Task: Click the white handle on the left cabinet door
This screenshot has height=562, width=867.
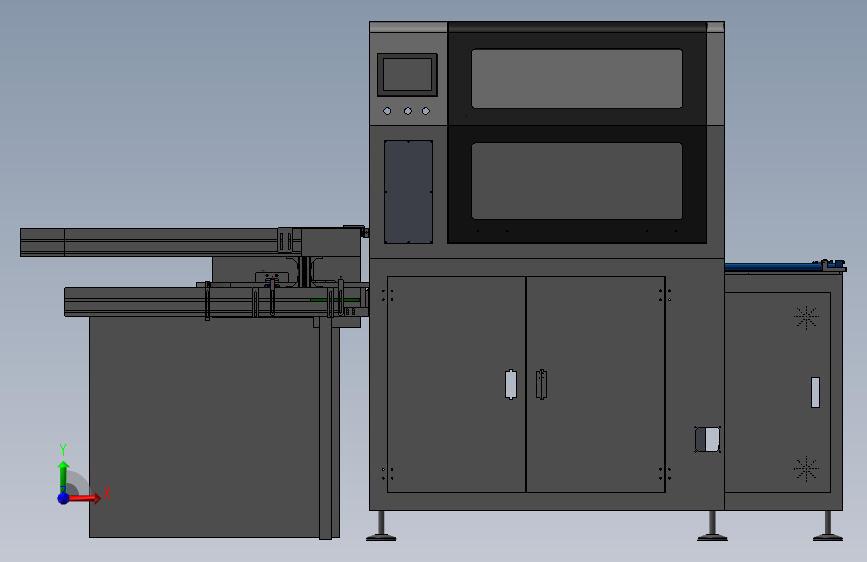Action: 511,384
